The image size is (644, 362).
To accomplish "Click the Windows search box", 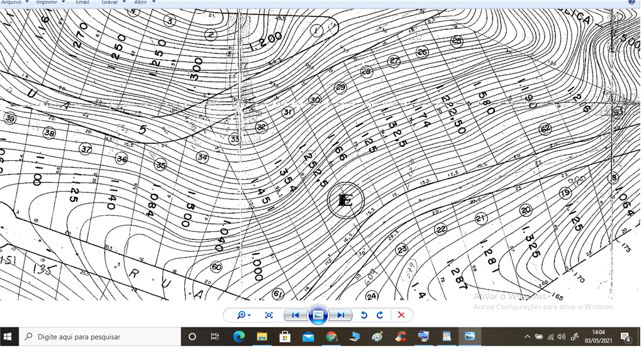I will pyautogui.click(x=101, y=337).
